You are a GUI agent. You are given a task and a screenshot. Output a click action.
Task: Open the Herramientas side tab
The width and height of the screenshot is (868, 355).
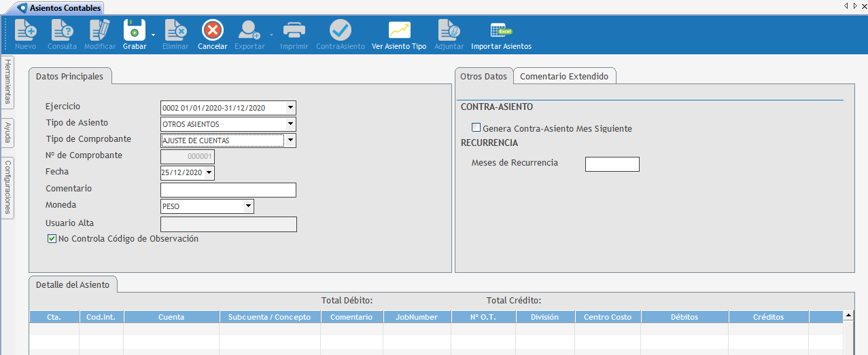coord(7,81)
